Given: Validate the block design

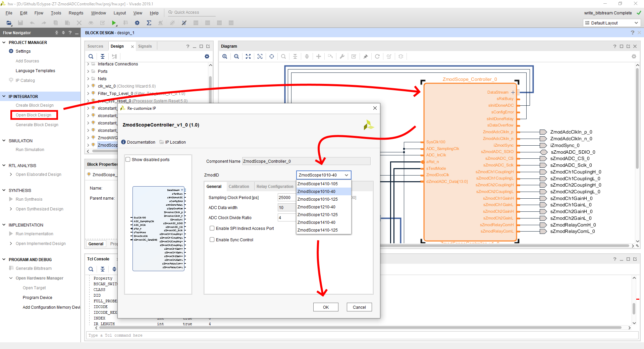Looking at the screenshot, I should [354, 56].
